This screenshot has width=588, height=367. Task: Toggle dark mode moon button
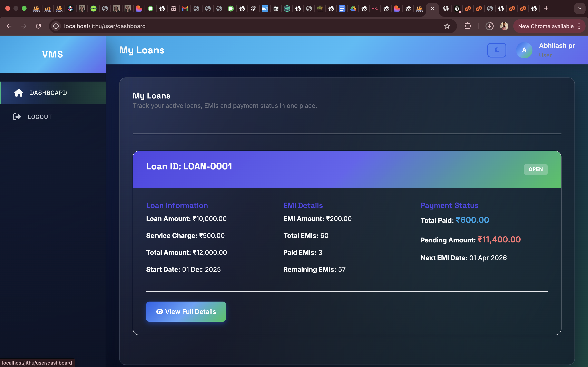[x=497, y=50]
